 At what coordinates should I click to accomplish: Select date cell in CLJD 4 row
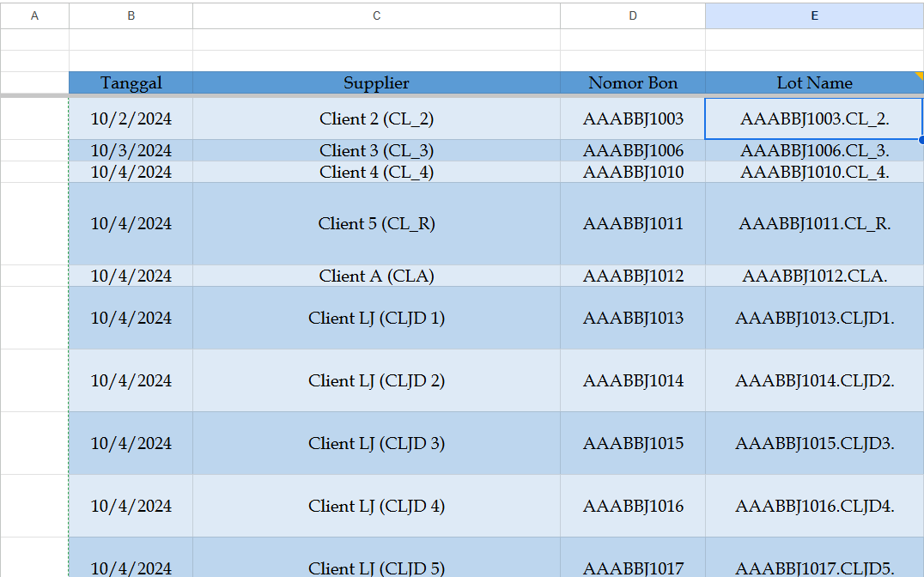click(x=131, y=506)
